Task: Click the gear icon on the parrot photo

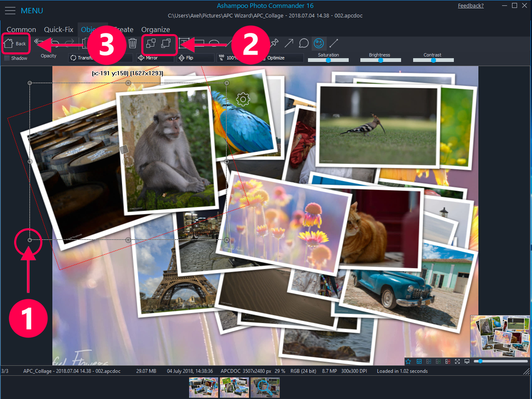Action: (243, 99)
